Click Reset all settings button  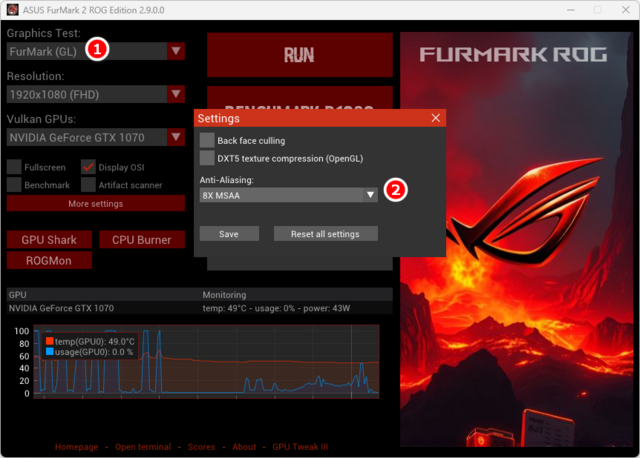(x=324, y=234)
